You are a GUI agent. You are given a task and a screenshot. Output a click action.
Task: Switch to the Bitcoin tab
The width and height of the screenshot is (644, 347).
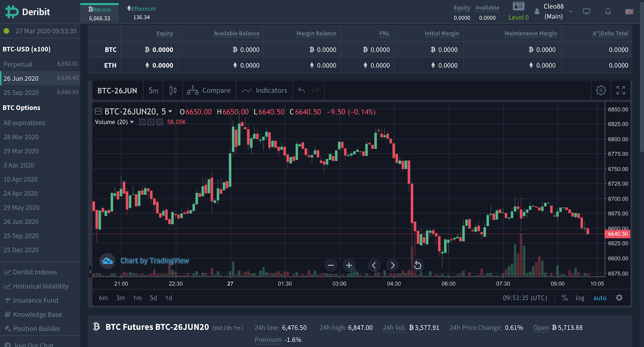(x=99, y=13)
